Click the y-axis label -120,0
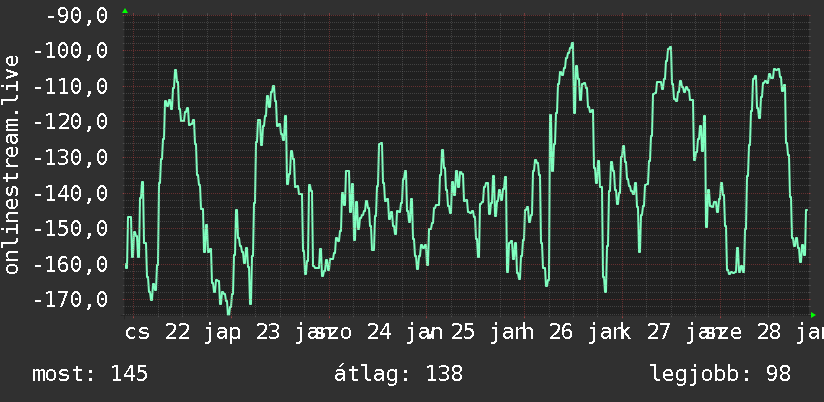This screenshot has width=824, height=402. coord(70,122)
